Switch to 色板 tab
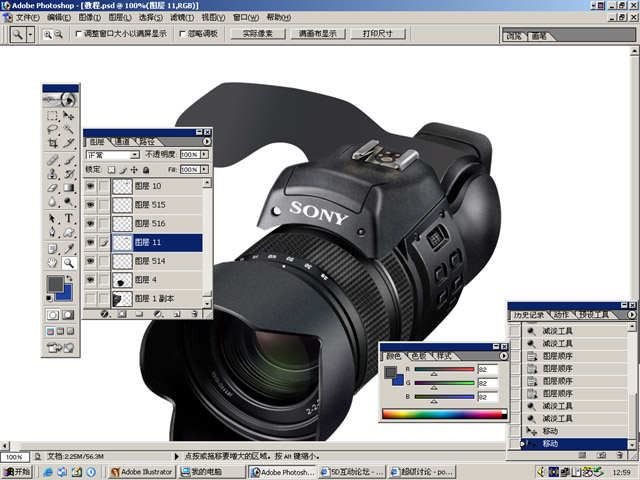 [419, 356]
